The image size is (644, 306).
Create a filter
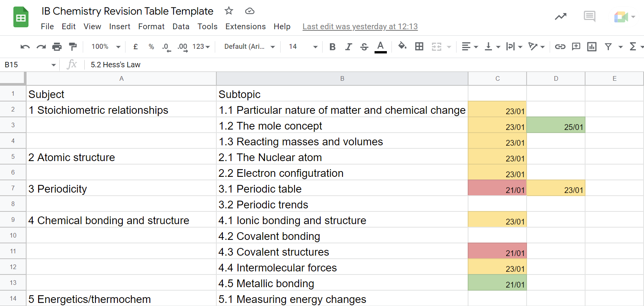coord(608,47)
